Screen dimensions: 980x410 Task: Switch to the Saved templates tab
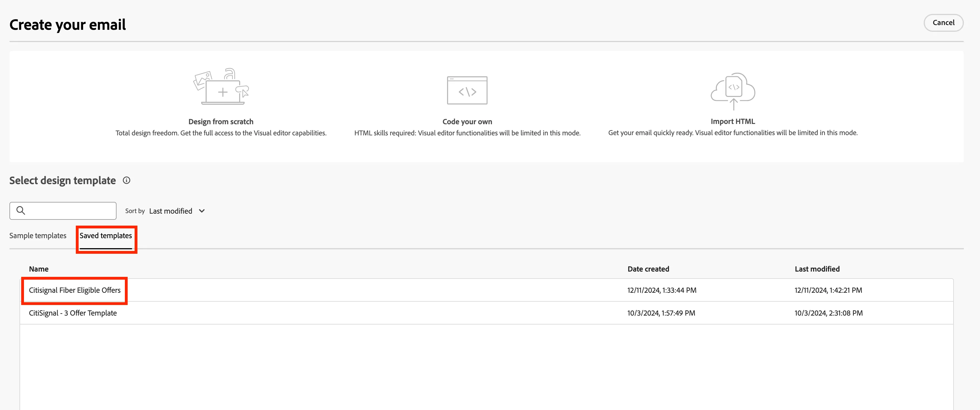(x=106, y=235)
